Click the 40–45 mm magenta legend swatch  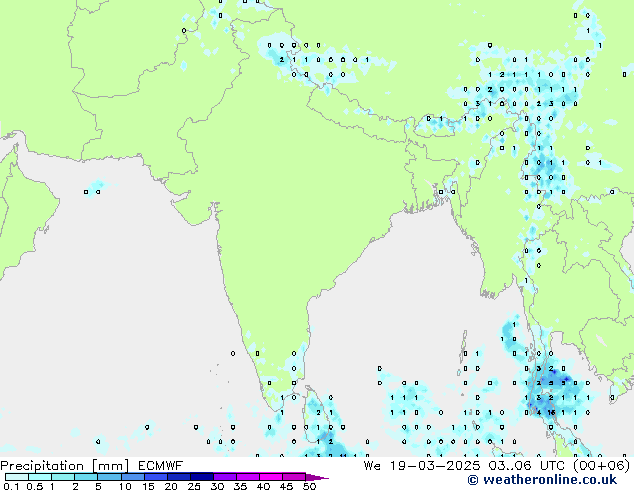(271, 477)
